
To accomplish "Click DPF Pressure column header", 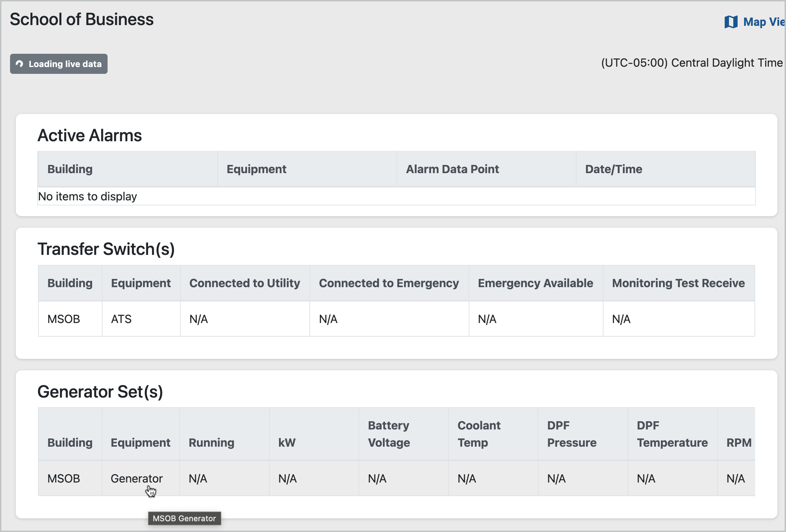I will 572,434.
